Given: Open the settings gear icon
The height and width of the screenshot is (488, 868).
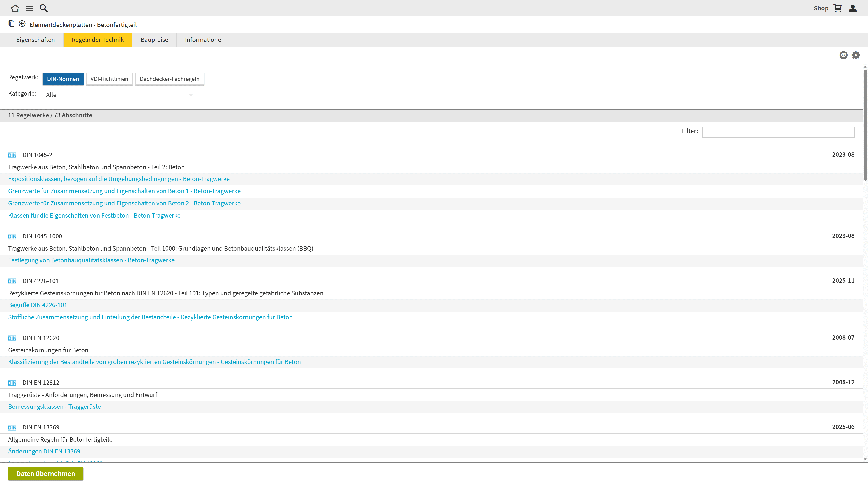Looking at the screenshot, I should [856, 55].
